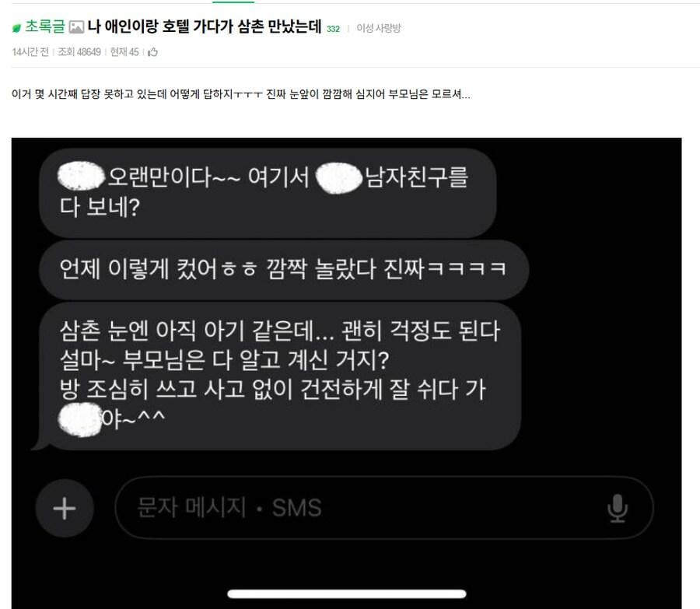Tap the plus button left of message field
The image size is (700, 609).
pos(65,508)
